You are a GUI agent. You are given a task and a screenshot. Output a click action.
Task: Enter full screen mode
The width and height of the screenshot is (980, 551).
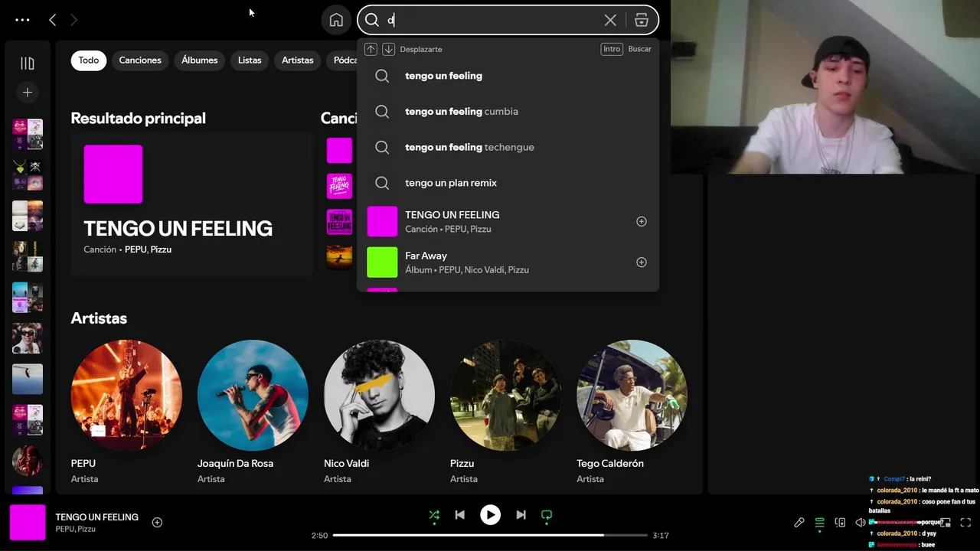[x=965, y=523]
